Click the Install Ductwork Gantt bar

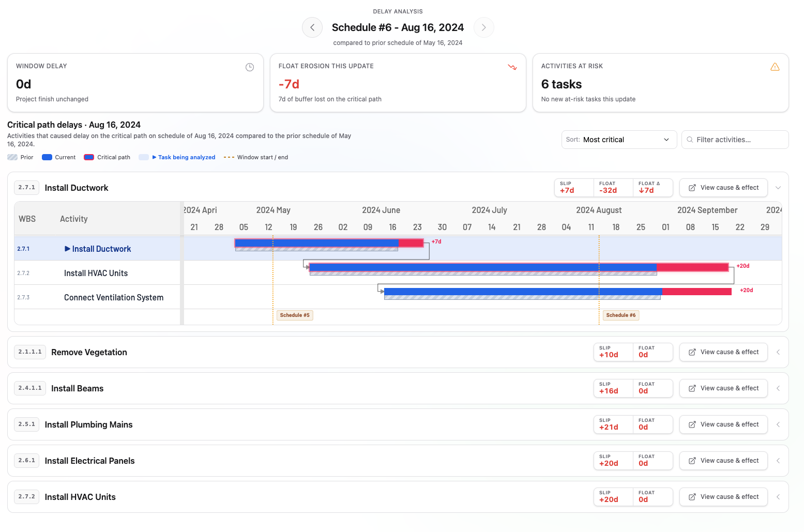[x=329, y=243]
